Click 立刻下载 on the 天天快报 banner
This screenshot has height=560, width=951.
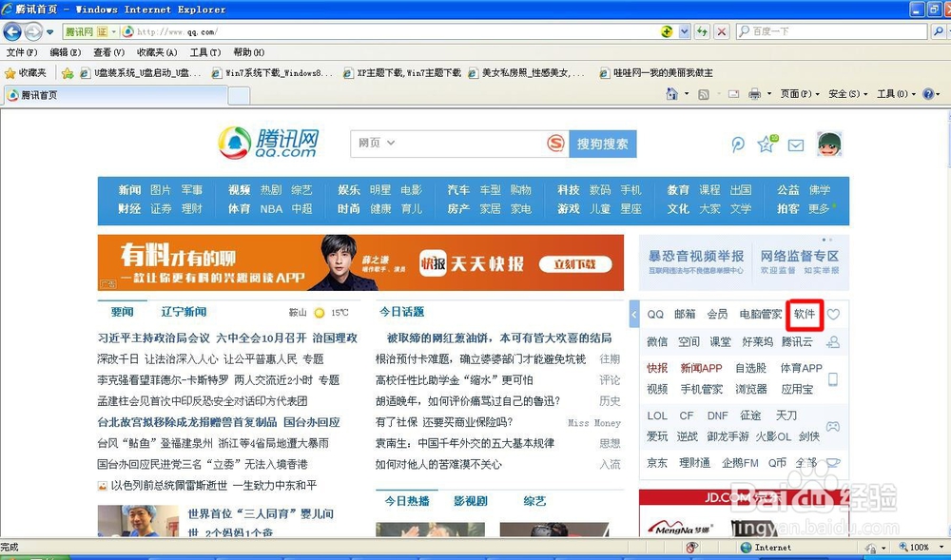573,264
